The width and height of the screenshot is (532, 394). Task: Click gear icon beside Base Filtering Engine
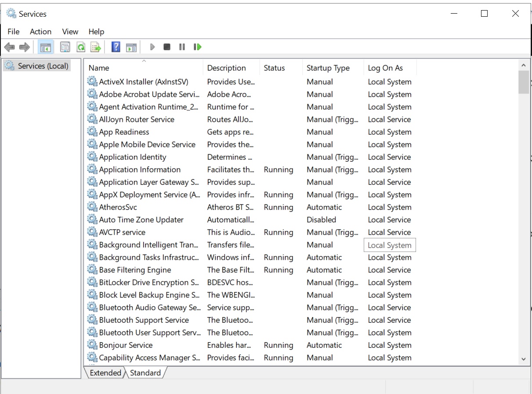[92, 270]
